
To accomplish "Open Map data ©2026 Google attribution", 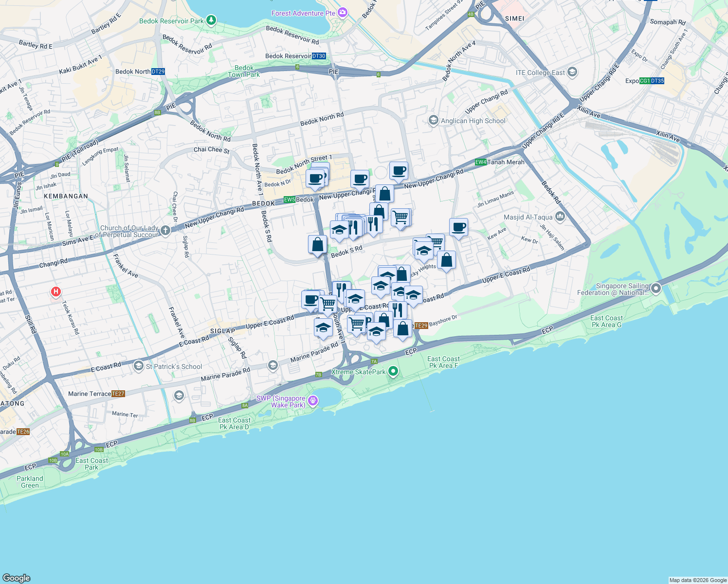I will click(698, 580).
